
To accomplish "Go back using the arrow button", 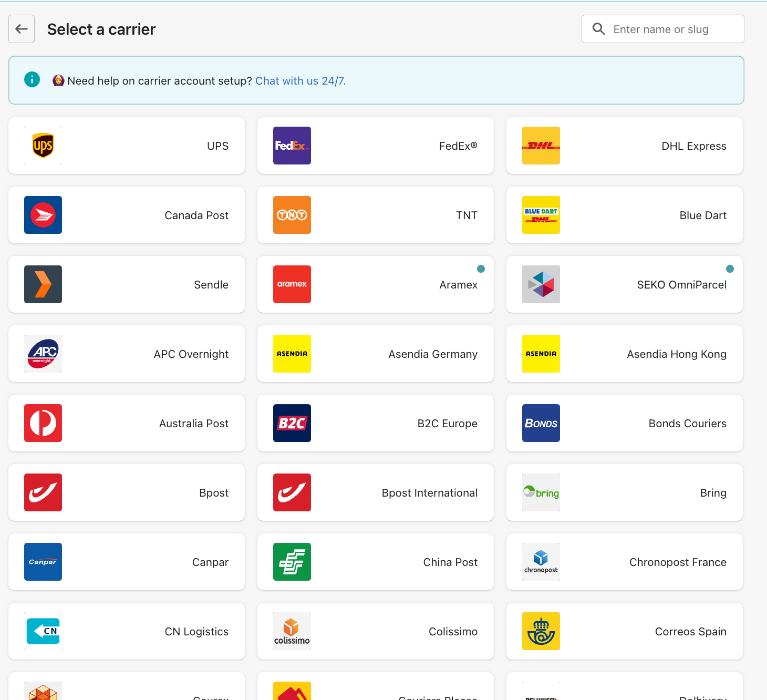I will tap(22, 29).
